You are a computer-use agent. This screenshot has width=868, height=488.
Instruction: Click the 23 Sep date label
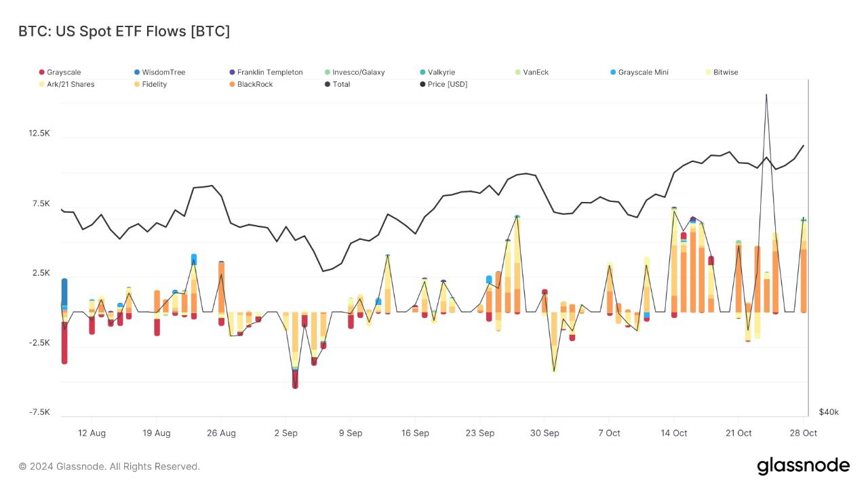click(x=480, y=433)
